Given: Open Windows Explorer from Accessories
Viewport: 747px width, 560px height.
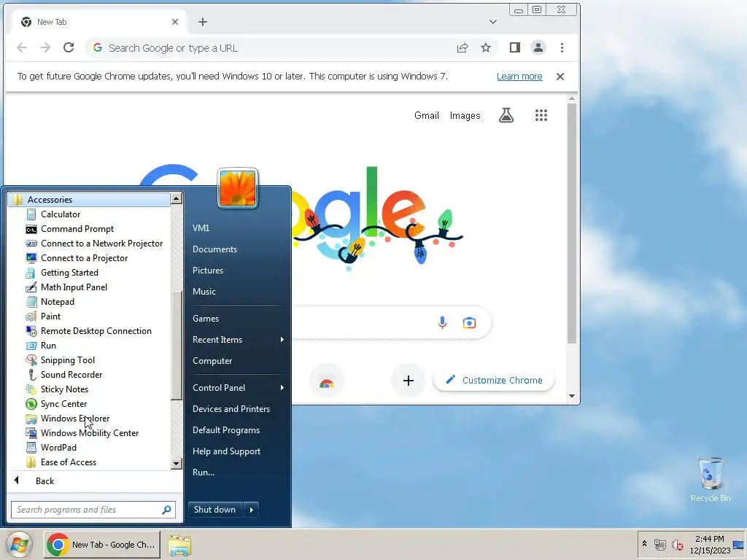Looking at the screenshot, I should (75, 419).
